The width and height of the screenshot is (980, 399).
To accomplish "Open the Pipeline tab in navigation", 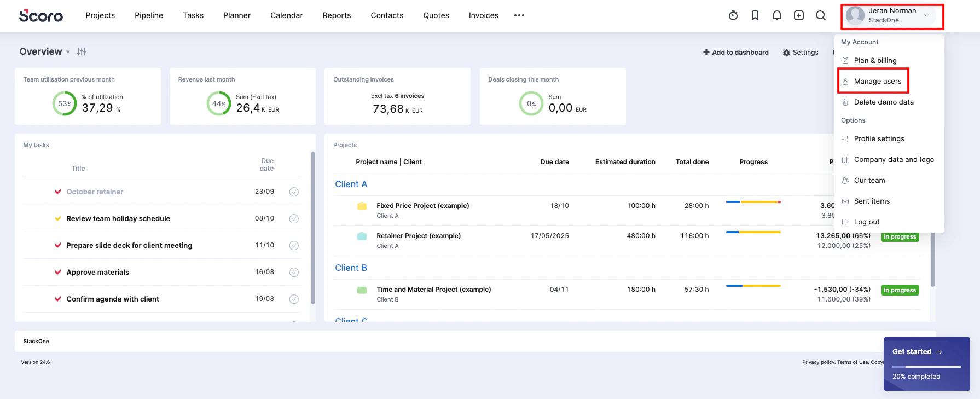I will (149, 15).
